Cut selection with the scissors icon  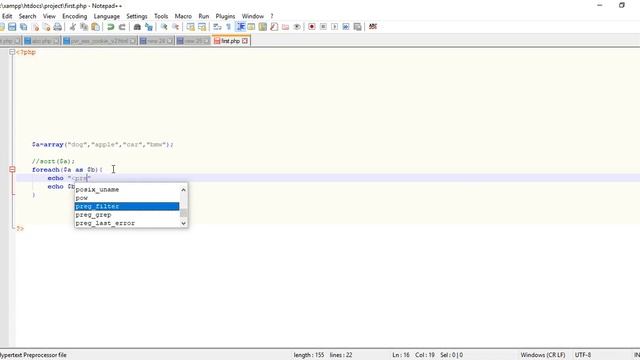[x=73, y=27]
